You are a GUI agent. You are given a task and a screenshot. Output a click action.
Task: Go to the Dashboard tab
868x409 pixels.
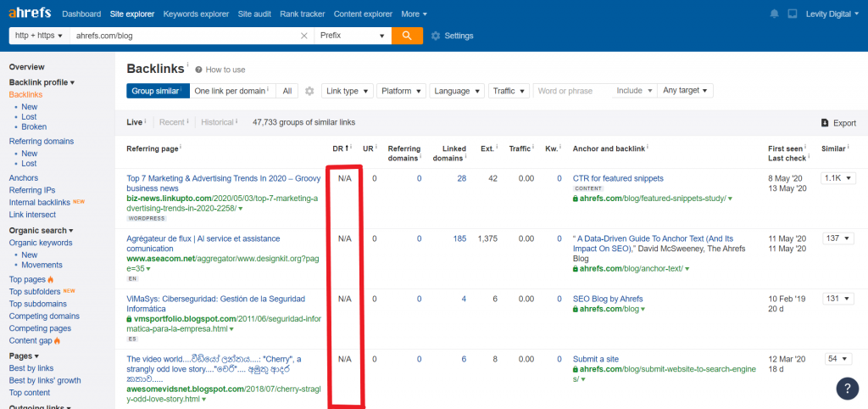81,14
